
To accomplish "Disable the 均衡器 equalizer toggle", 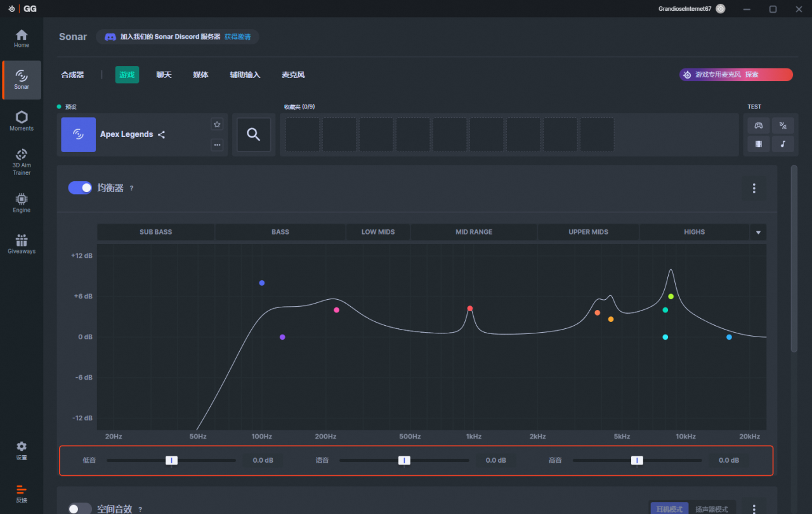I will (80, 188).
